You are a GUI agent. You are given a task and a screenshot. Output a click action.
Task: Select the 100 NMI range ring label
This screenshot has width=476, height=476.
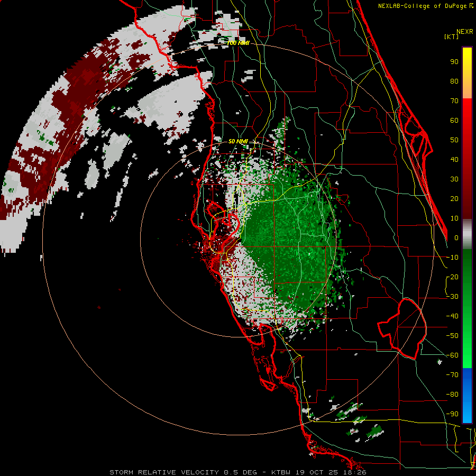(238, 43)
